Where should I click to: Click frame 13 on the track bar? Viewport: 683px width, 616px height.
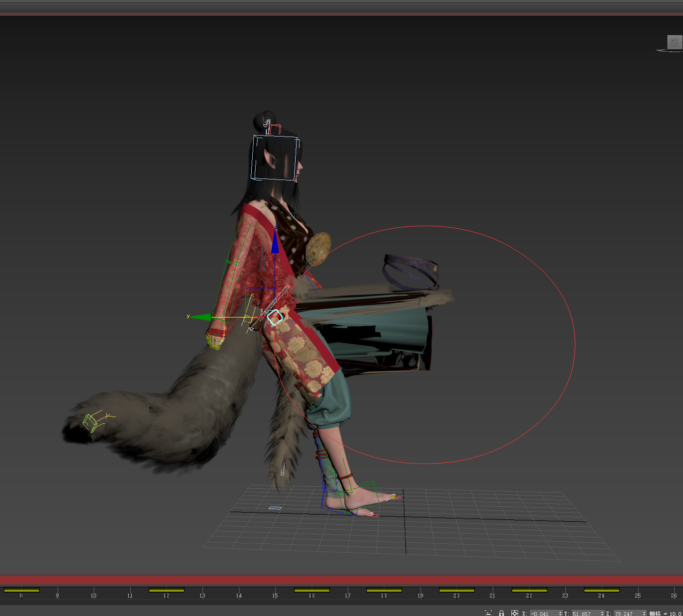[x=202, y=596]
